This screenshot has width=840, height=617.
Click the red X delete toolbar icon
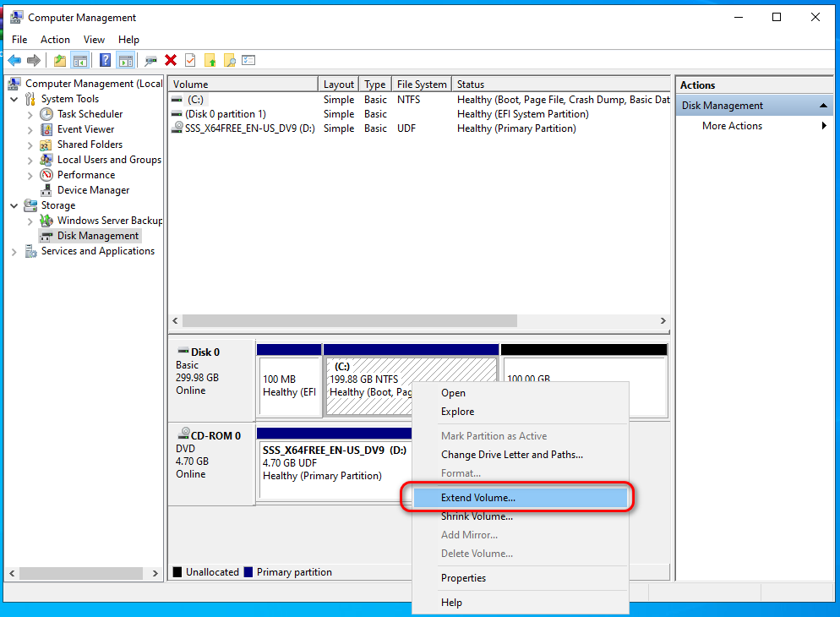[171, 60]
